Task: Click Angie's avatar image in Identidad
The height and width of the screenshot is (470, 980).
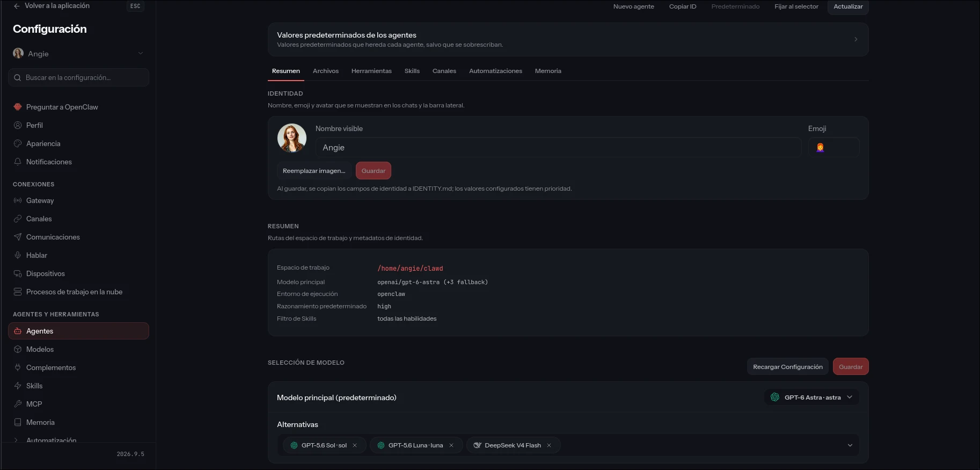Action: (292, 138)
